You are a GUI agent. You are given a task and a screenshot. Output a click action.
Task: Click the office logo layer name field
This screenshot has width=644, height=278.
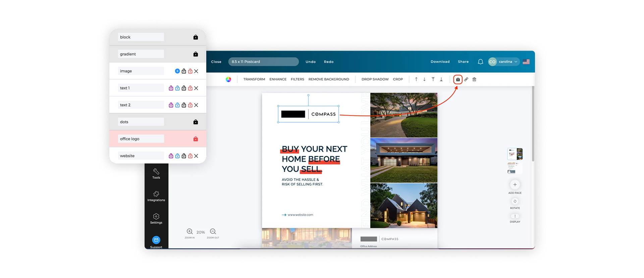point(141,139)
